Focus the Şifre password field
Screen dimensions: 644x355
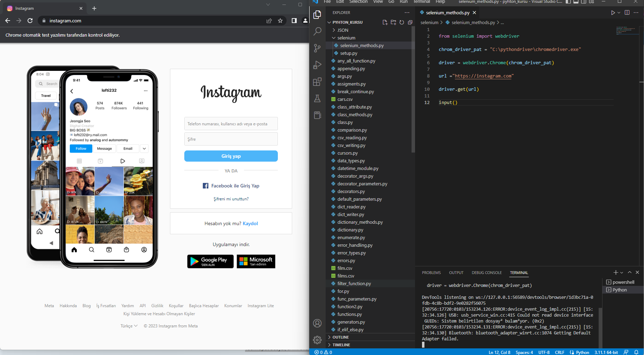(x=231, y=139)
